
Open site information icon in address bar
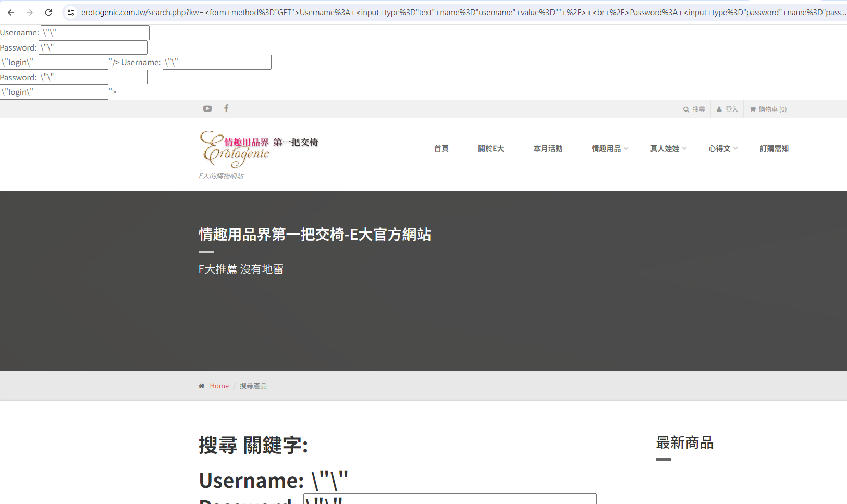click(x=71, y=13)
